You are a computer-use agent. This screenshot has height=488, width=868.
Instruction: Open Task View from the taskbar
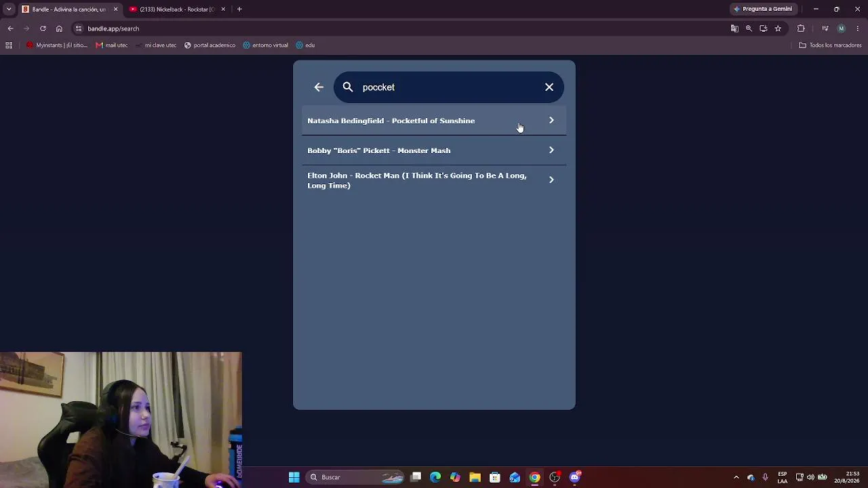[x=416, y=477]
